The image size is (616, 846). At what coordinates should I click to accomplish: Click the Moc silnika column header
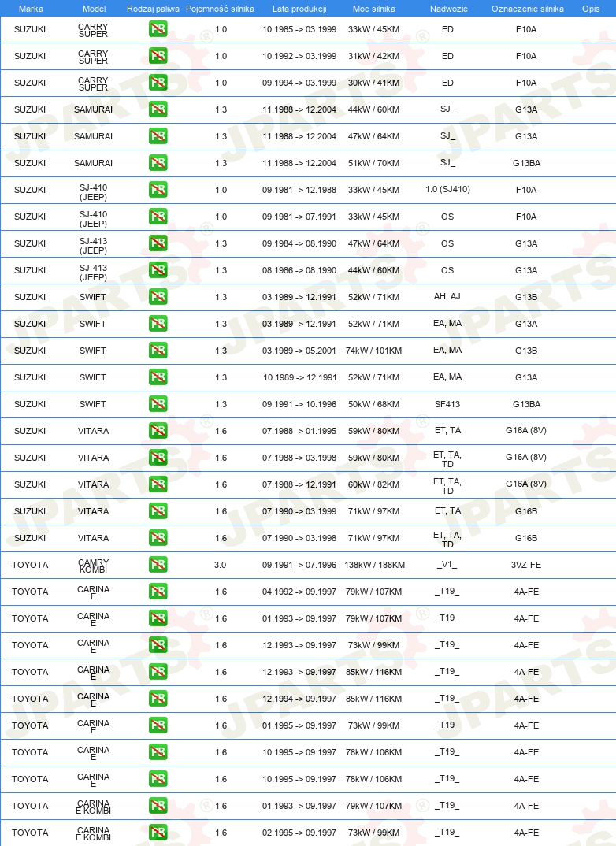coord(374,9)
